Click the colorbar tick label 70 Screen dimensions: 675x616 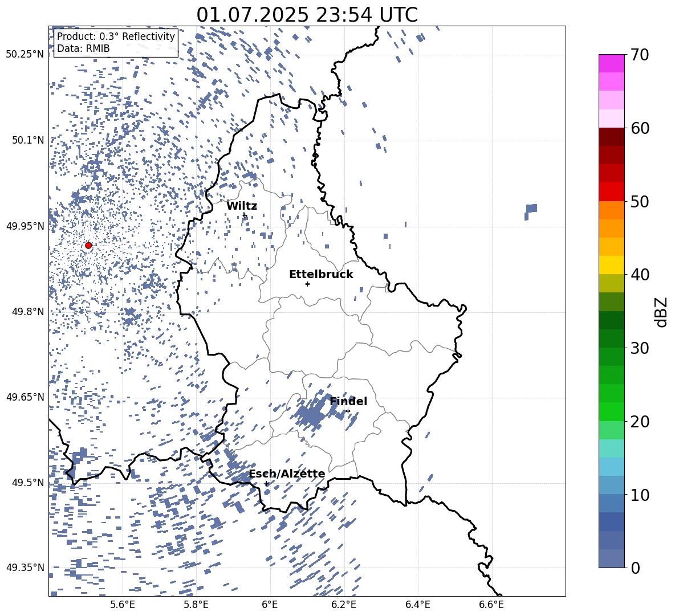640,55
